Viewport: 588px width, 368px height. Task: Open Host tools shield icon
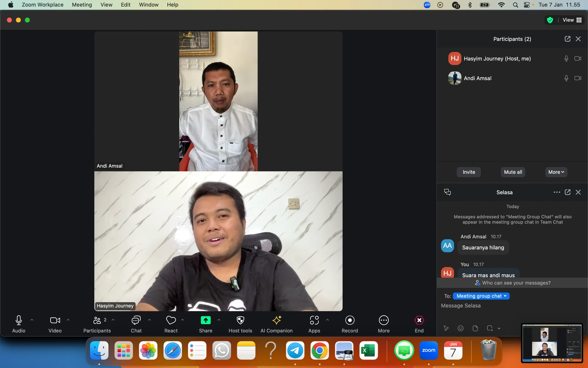240,320
